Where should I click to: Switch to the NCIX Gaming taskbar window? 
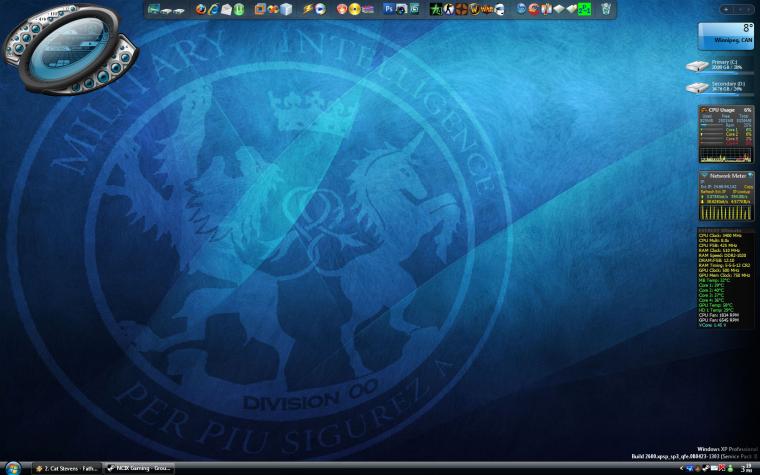coord(139,469)
